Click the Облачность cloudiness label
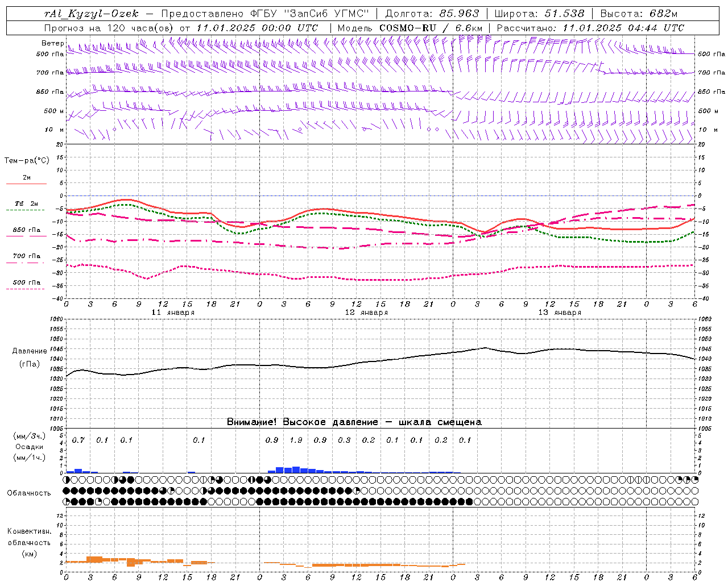The height and width of the screenshot is (582, 728). 29,493
